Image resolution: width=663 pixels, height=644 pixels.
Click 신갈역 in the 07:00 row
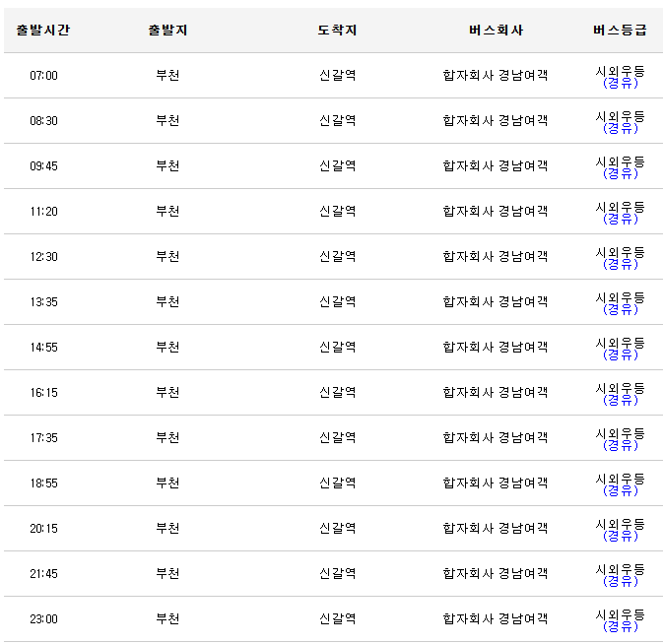(338, 75)
